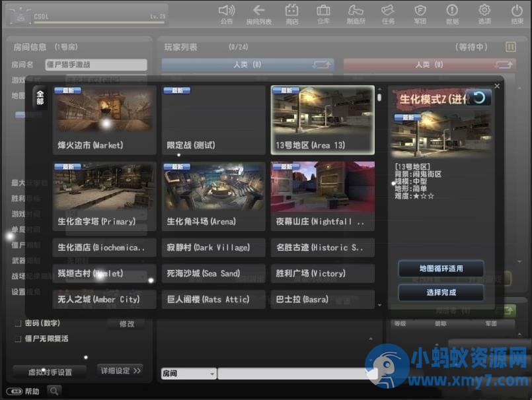This screenshot has height=400, width=532.
Task: Choose the 胜利广场 (Victory) map
Action: tap(323, 273)
